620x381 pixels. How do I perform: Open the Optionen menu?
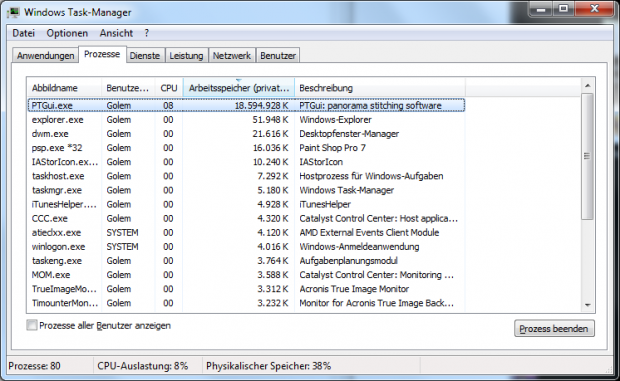point(67,33)
